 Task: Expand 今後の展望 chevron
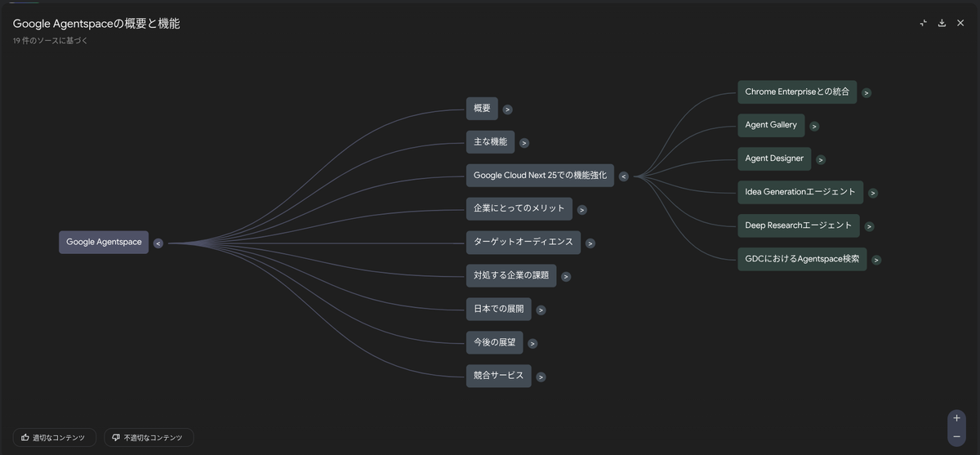[532, 343]
